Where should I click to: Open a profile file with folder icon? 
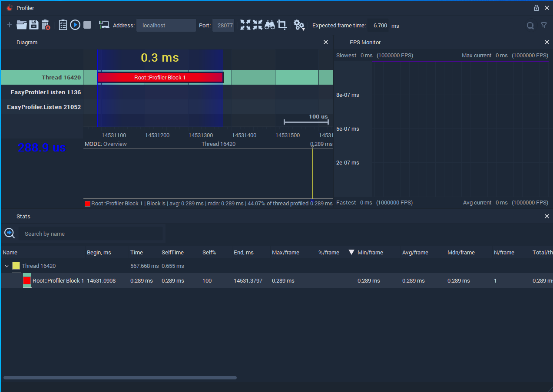[x=22, y=25]
